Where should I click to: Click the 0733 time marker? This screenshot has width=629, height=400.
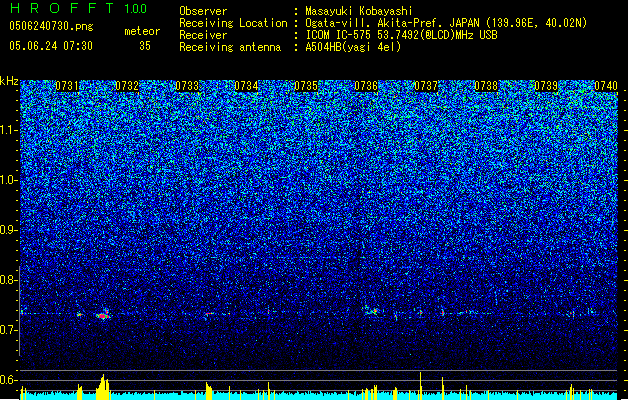pyautogui.click(x=187, y=86)
